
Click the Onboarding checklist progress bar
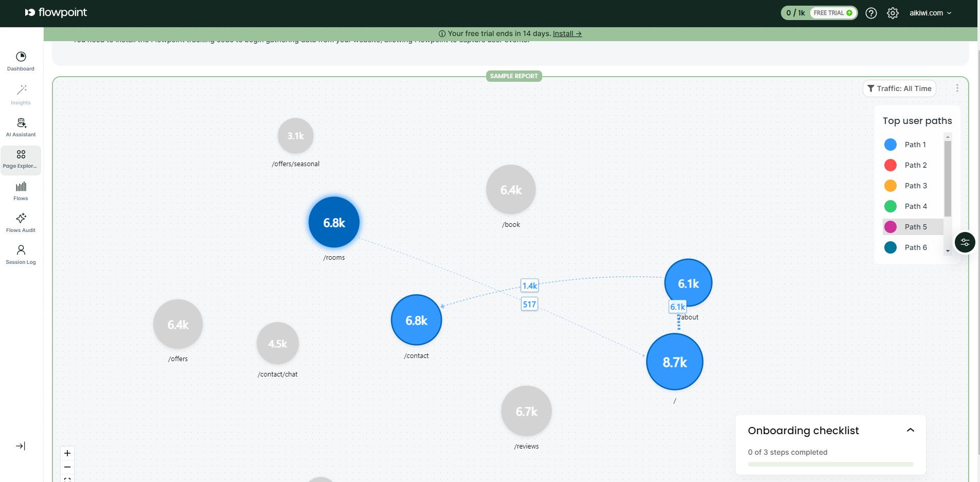831,464
